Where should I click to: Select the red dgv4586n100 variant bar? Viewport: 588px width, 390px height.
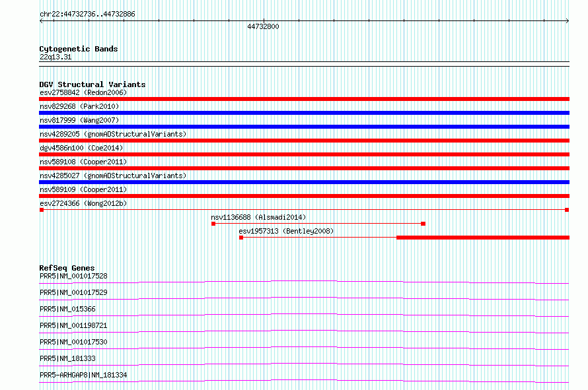[304, 154]
